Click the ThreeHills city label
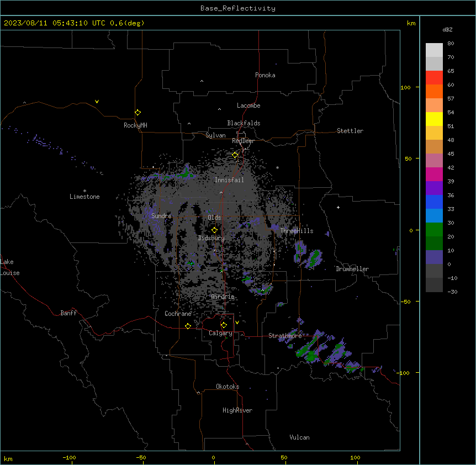Screen dimensions: 476x465 coord(297,231)
